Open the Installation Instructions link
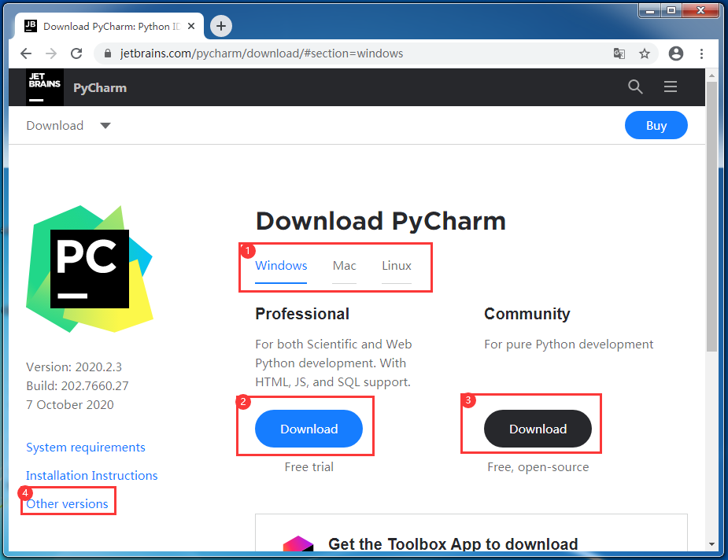The image size is (728, 560). click(x=91, y=475)
